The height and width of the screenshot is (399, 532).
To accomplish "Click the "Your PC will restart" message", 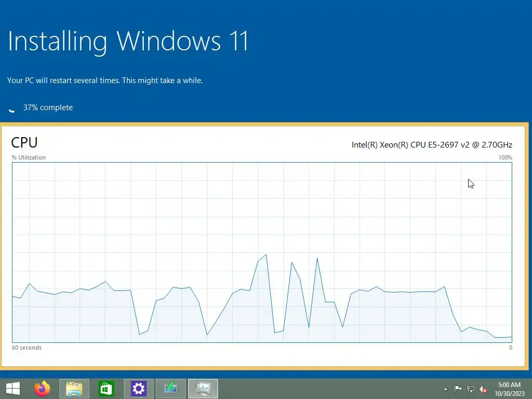I will (x=105, y=81).
